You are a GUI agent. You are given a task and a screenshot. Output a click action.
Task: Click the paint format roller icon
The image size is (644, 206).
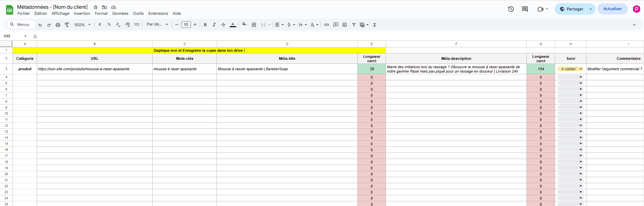[67, 25]
